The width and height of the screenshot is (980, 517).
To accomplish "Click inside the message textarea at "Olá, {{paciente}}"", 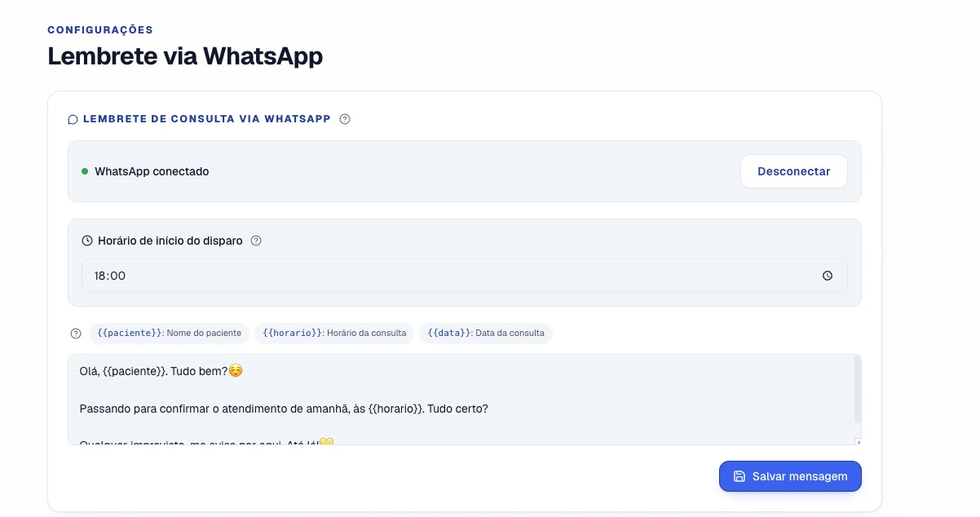I will tap(121, 371).
